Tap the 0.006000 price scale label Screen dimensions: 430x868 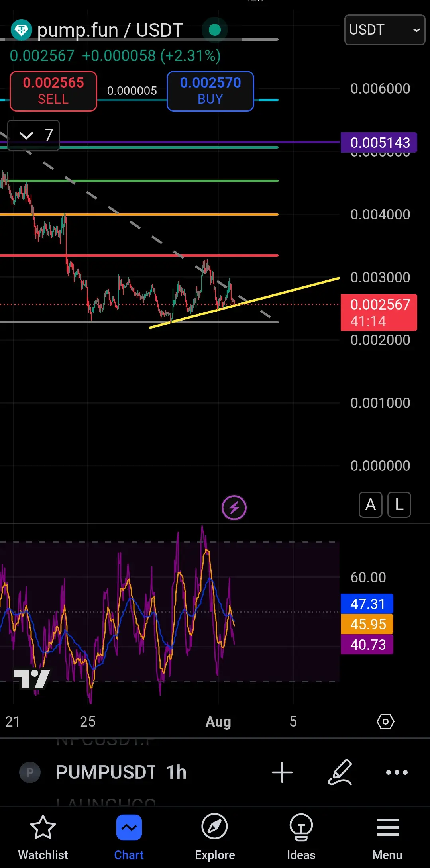(x=380, y=88)
